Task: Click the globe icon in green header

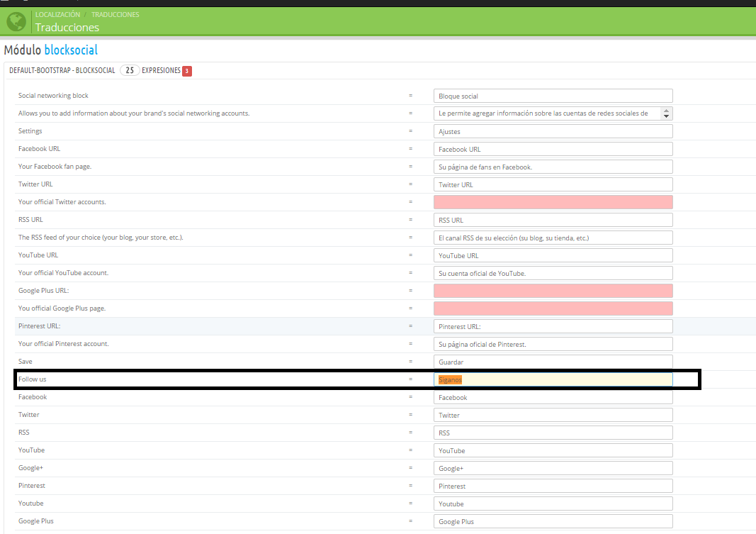Action: coord(16,21)
